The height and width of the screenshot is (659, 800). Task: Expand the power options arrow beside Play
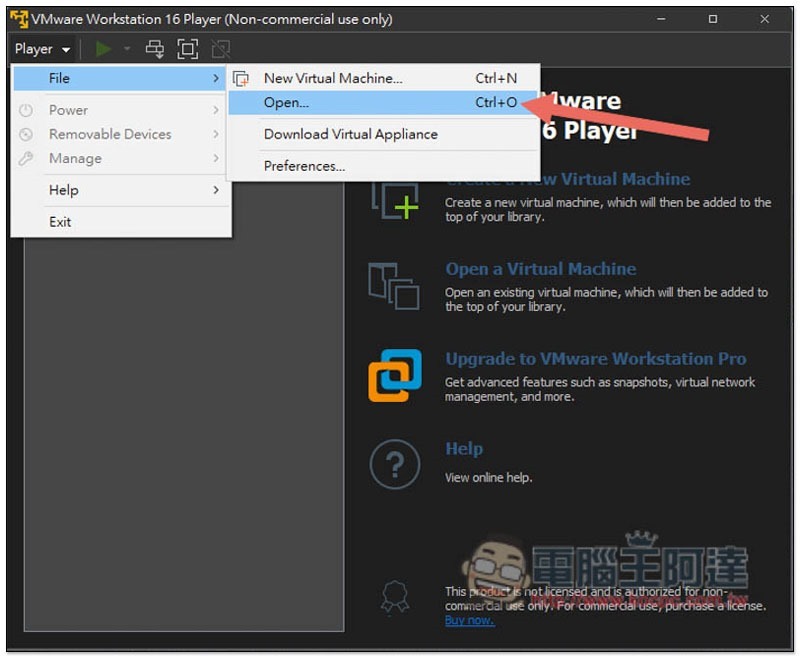[x=127, y=49]
